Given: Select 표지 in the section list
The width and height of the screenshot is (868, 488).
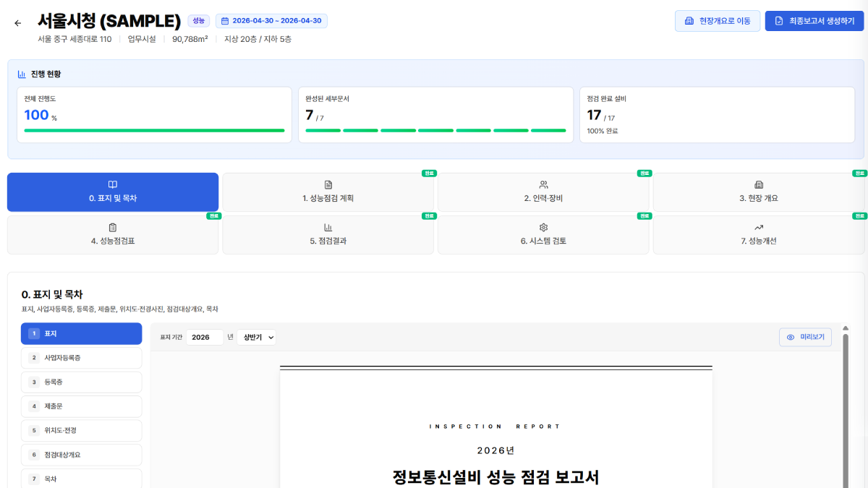Looking at the screenshot, I should pos(82,334).
